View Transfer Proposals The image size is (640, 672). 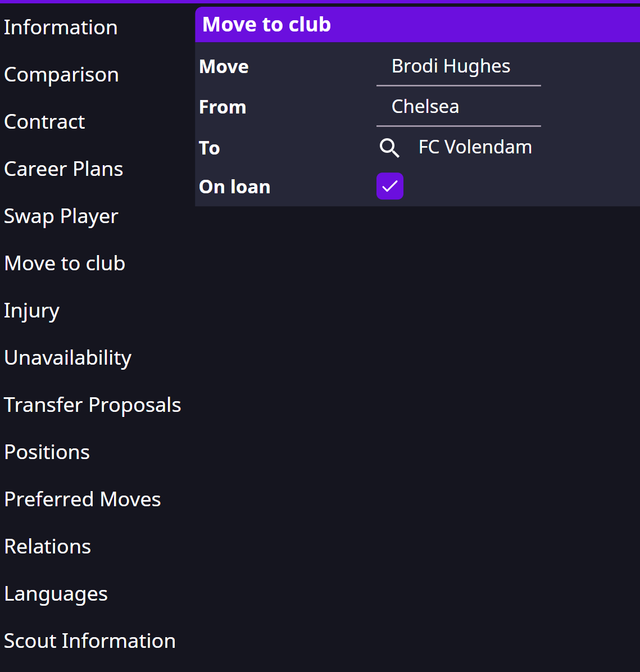click(93, 405)
